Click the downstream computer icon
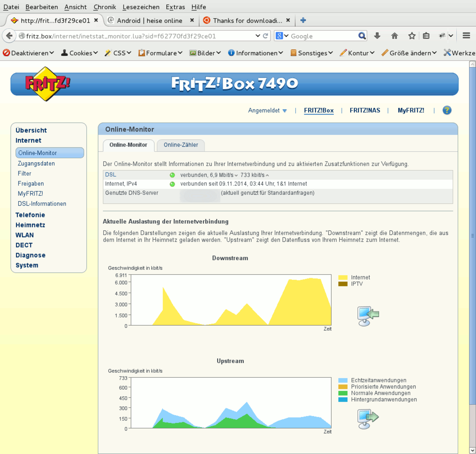 point(368,316)
